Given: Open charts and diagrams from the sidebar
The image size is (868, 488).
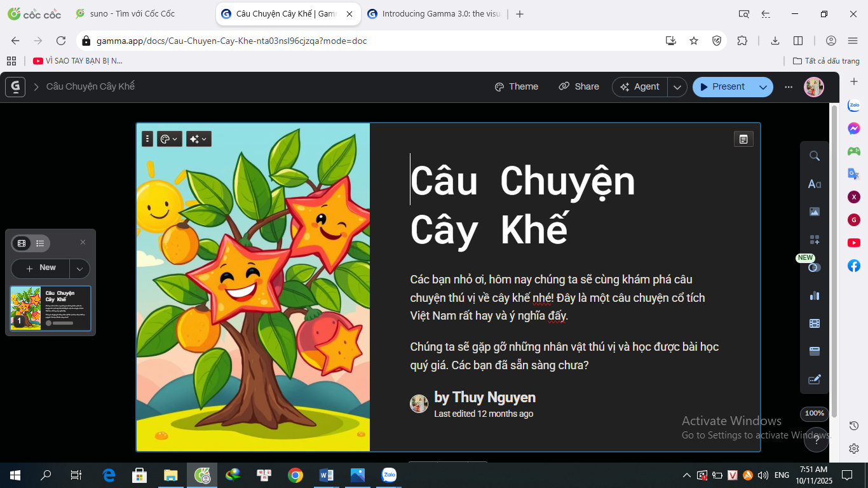Looking at the screenshot, I should click(x=814, y=295).
